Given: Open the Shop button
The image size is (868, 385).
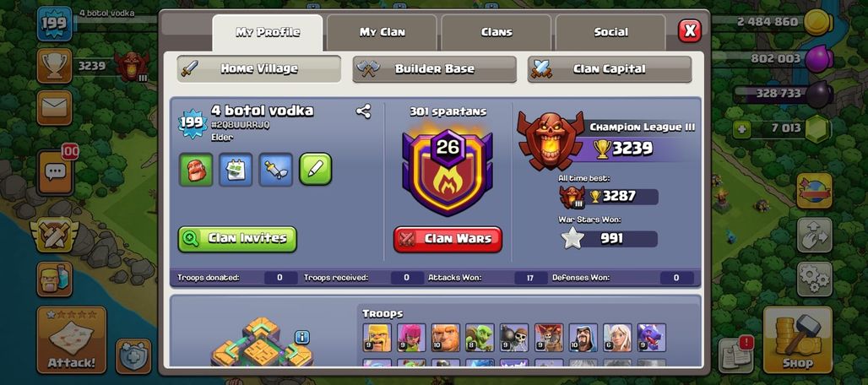Looking at the screenshot, I should pyautogui.click(x=798, y=340).
